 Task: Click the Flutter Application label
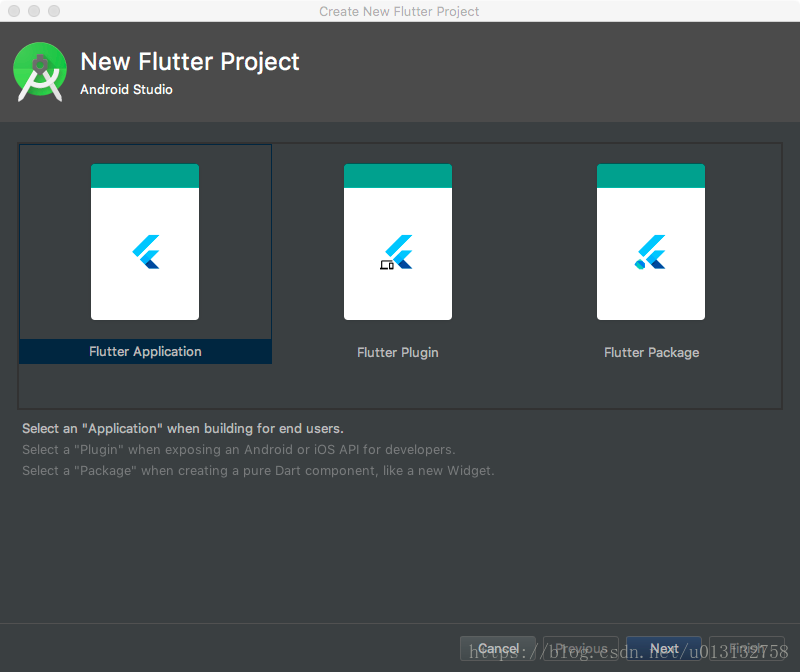145,352
